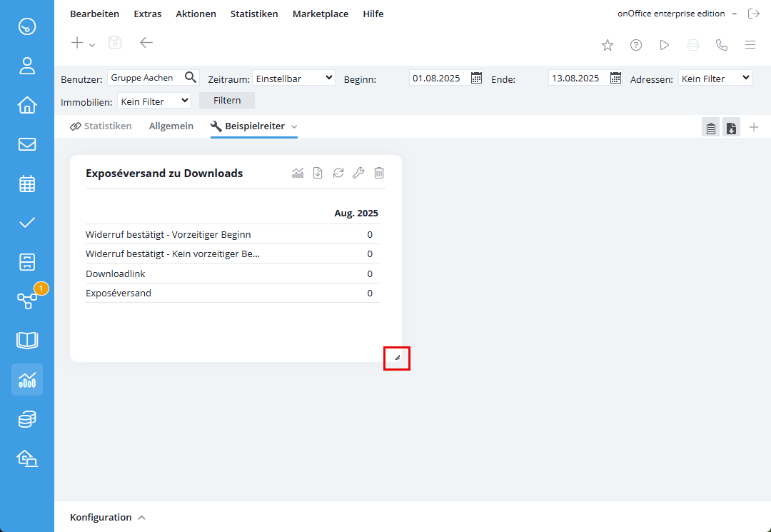
Task: Open the calendar icon in sidebar
Action: click(27, 184)
